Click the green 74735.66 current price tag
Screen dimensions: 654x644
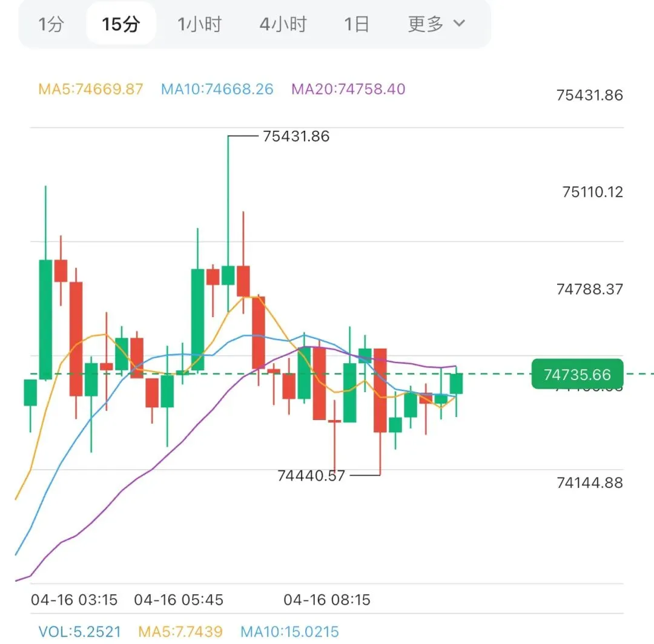[577, 375]
